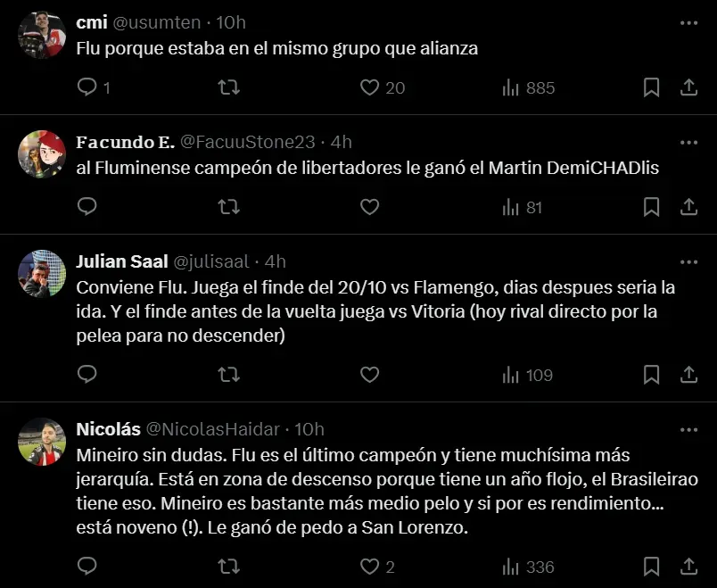Repost cmi's tweet
The width and height of the screenshot is (717, 588).
tap(228, 87)
